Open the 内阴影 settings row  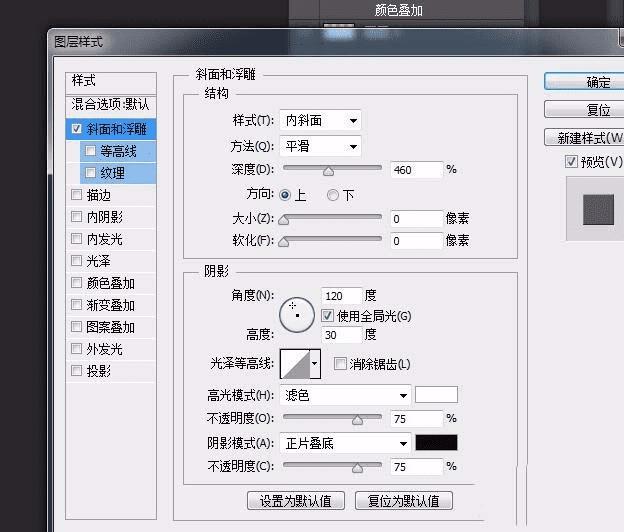point(111,217)
